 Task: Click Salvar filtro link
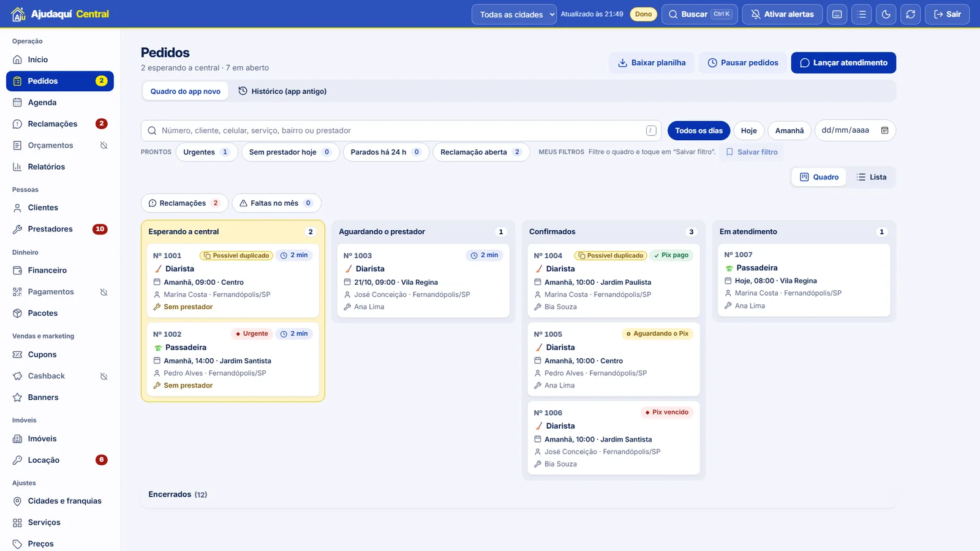pyautogui.click(x=752, y=152)
